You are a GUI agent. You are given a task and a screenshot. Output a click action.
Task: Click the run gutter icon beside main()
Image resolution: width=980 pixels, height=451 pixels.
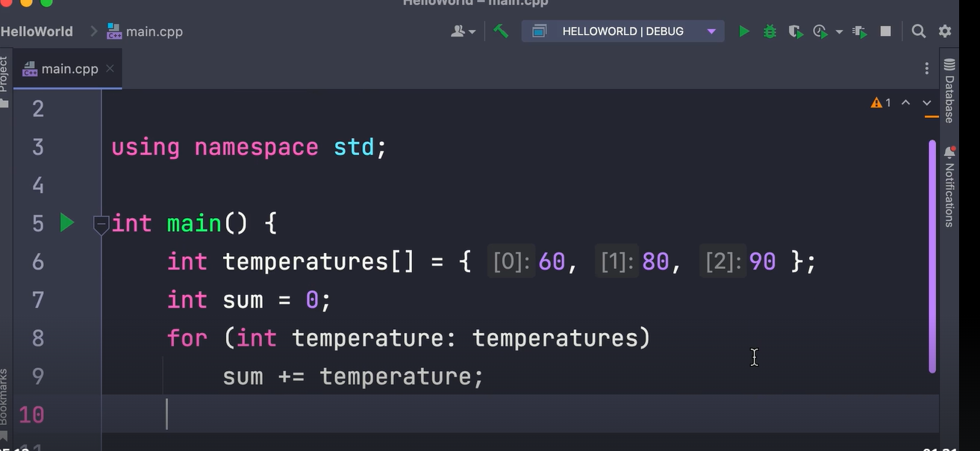(x=67, y=223)
